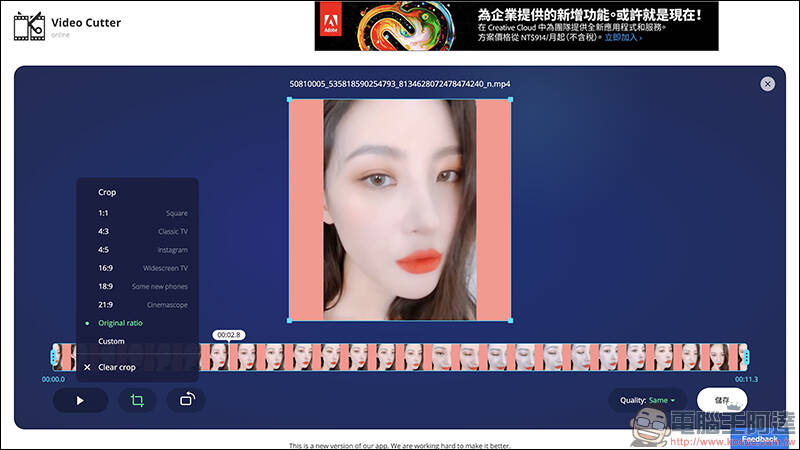The image size is (800, 450).
Task: Click the right trim handle on timeline
Action: [x=746, y=357]
